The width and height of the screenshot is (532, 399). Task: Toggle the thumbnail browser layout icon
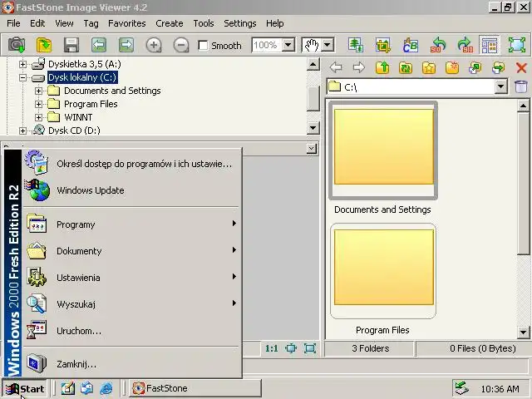coord(490,45)
